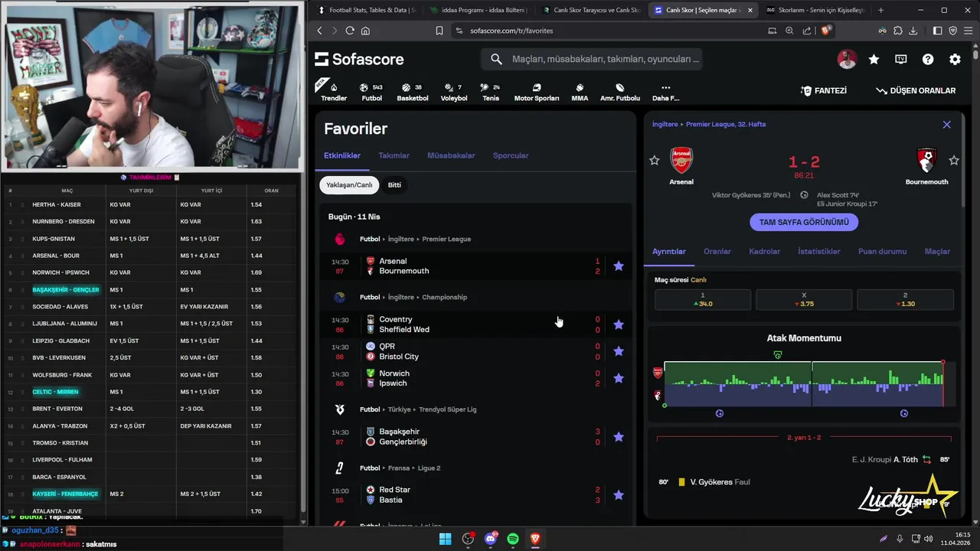This screenshot has height=551, width=980.
Task: Switch to the İstatistikler tab
Action: pyautogui.click(x=819, y=251)
